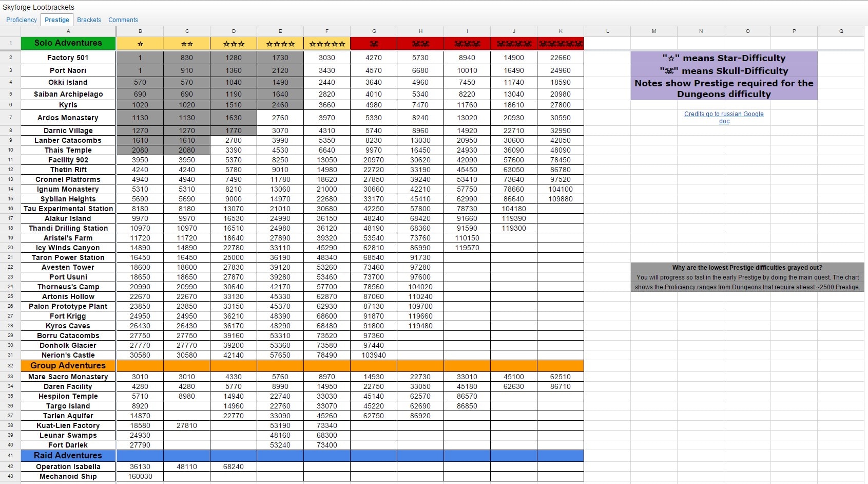Viewport: 868px width, 484px height.
Task: Click the Thais Temple row label
Action: coord(68,150)
